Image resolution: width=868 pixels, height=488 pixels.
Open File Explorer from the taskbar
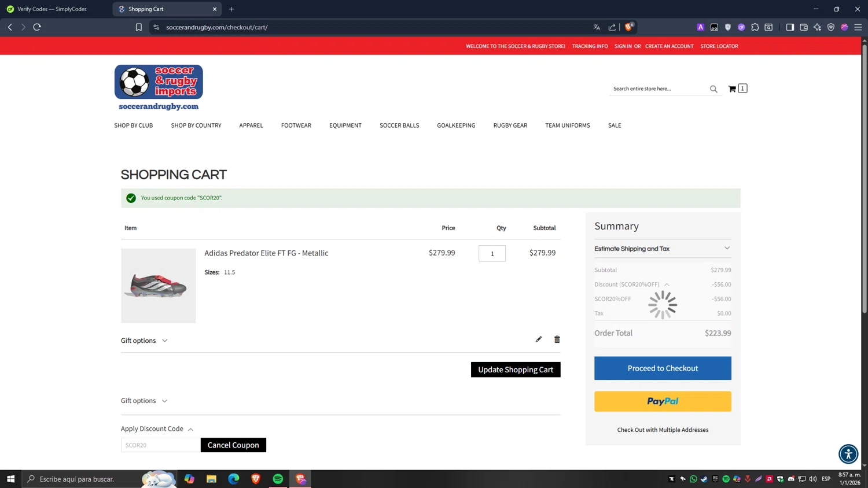211,479
